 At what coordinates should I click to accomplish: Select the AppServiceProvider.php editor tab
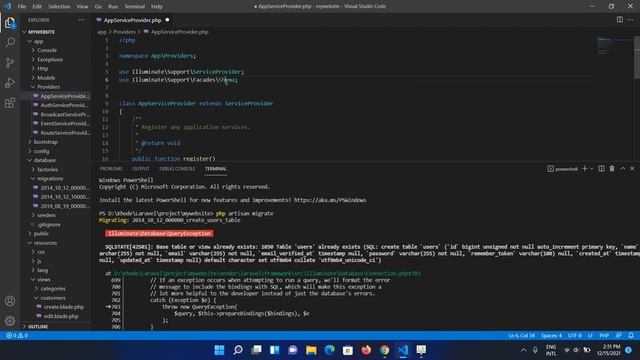tap(133, 20)
